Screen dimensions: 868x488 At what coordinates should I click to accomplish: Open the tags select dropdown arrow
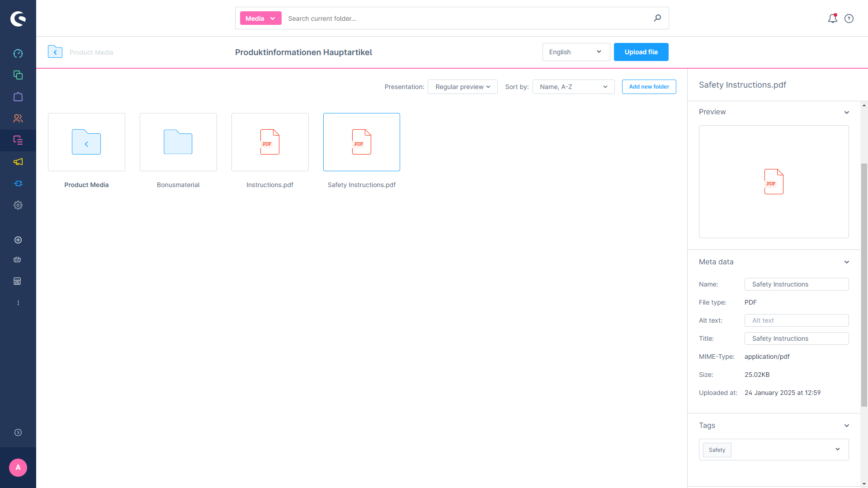838,449
